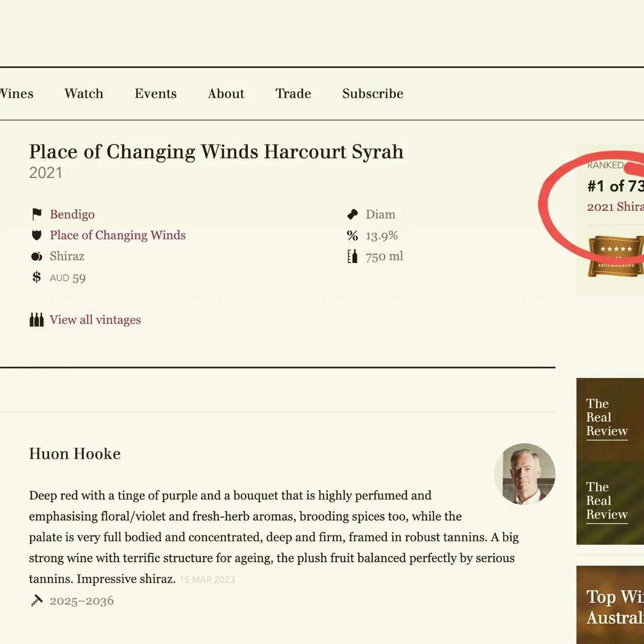Open the Top Wineries Australia banner
Image resolution: width=644 pixels, height=644 pixels.
click(x=610, y=605)
